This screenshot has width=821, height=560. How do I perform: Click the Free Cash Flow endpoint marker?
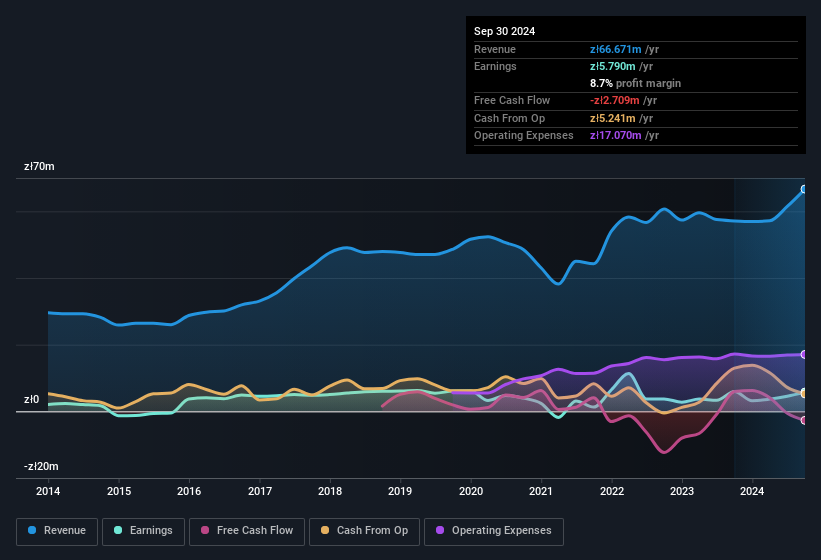click(x=804, y=420)
